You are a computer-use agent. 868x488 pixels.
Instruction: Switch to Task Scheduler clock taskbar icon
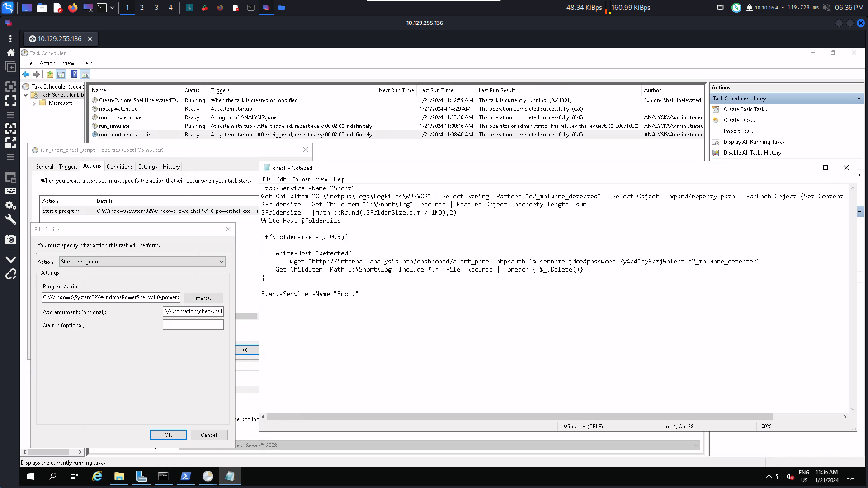pos(208,476)
